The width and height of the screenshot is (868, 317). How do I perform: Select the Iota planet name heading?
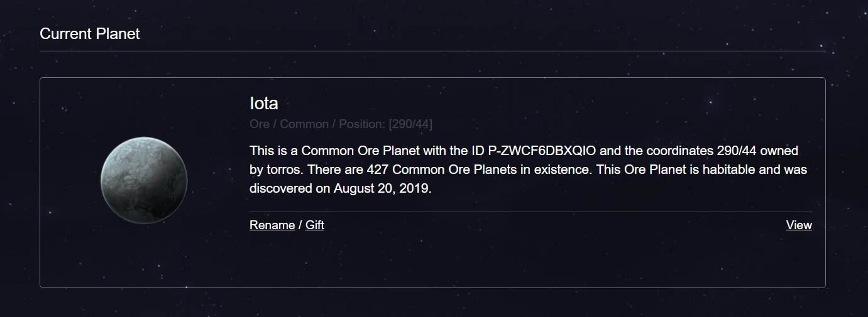263,104
